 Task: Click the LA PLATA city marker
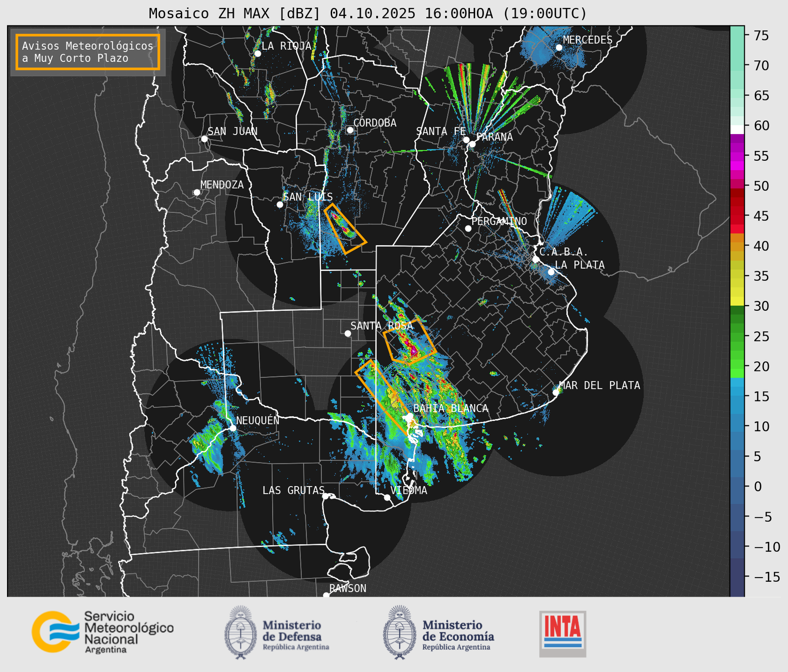click(551, 272)
